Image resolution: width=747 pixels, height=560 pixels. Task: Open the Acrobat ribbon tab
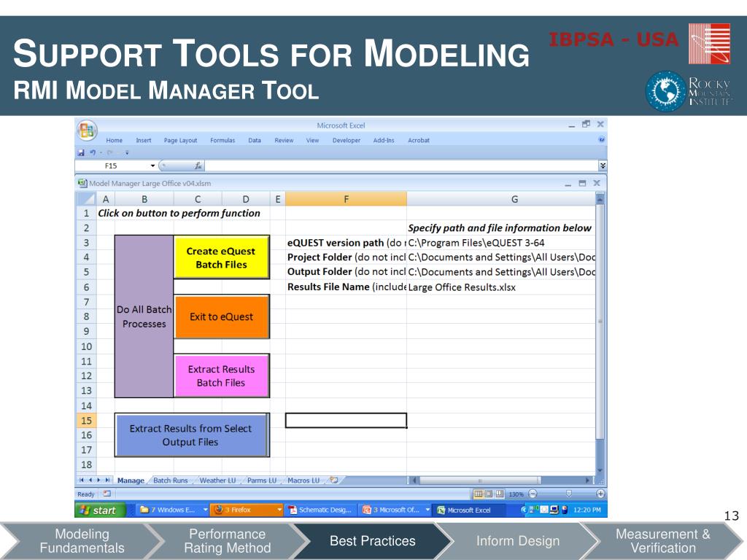[x=419, y=141]
